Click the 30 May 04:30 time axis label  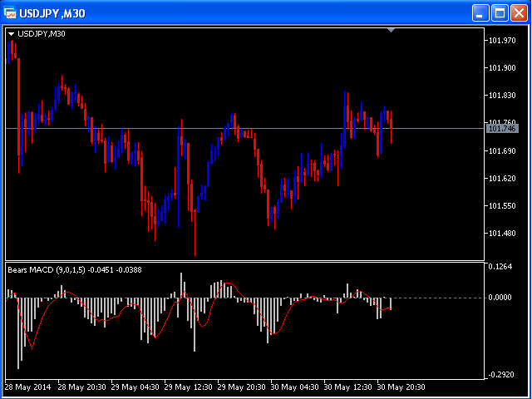294,387
